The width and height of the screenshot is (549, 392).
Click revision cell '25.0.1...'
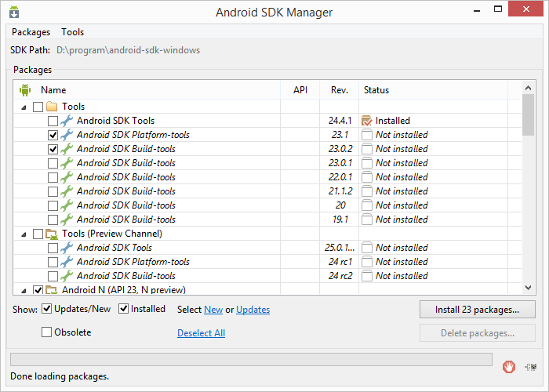click(340, 248)
